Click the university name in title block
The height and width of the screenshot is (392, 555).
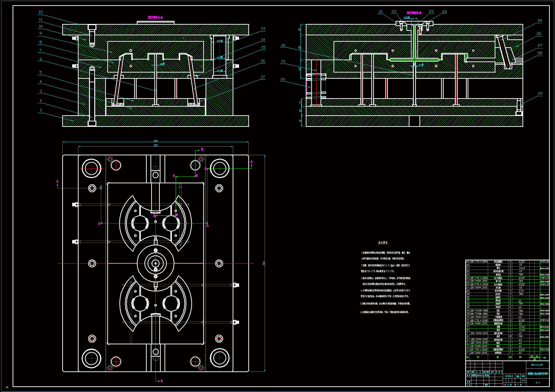(537, 365)
